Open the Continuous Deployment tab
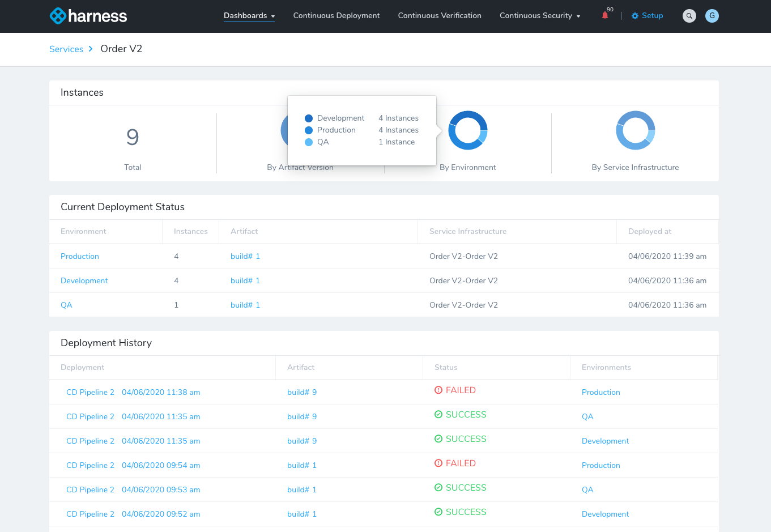The width and height of the screenshot is (771, 532). [336, 16]
